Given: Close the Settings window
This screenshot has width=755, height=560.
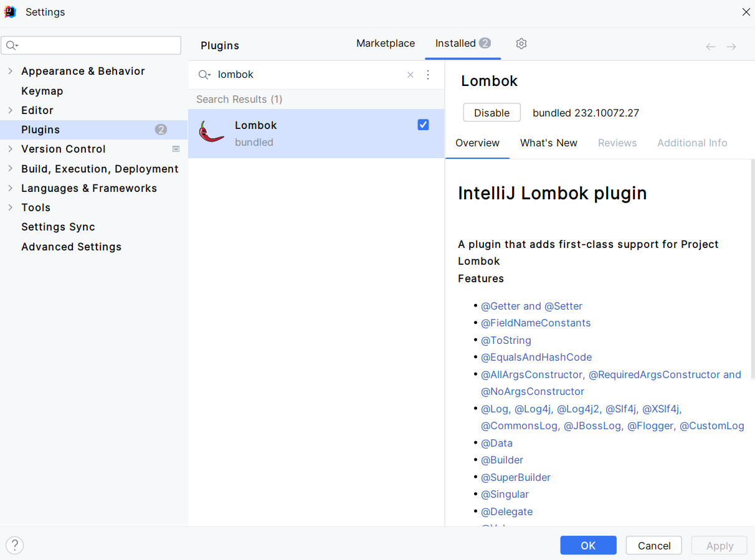Looking at the screenshot, I should tap(746, 12).
